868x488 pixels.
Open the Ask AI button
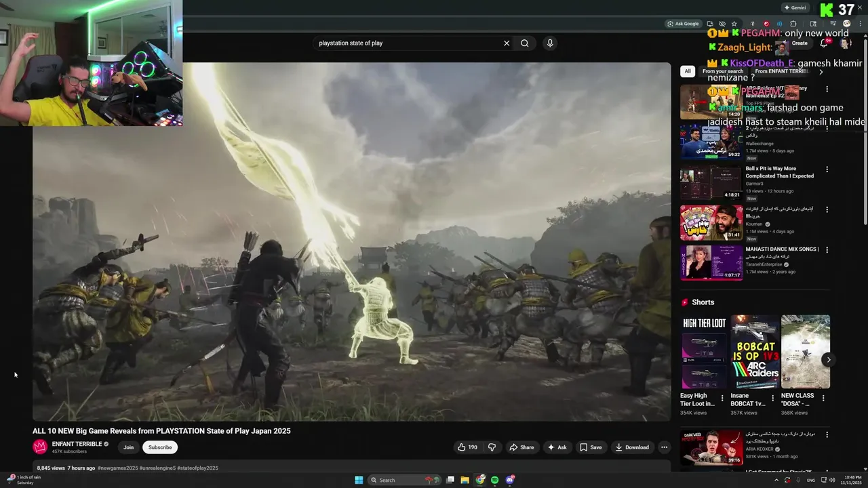557,447
